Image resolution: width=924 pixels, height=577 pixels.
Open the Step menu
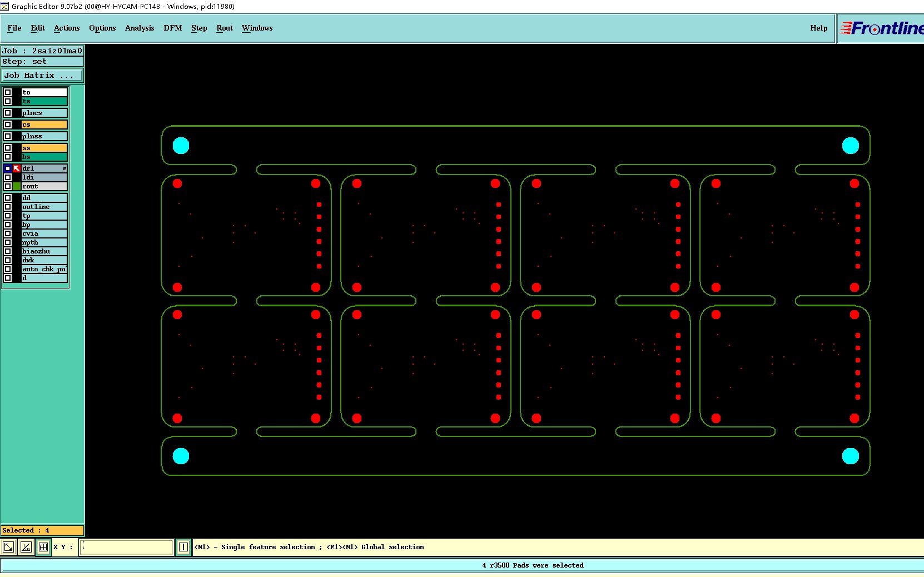coord(199,28)
